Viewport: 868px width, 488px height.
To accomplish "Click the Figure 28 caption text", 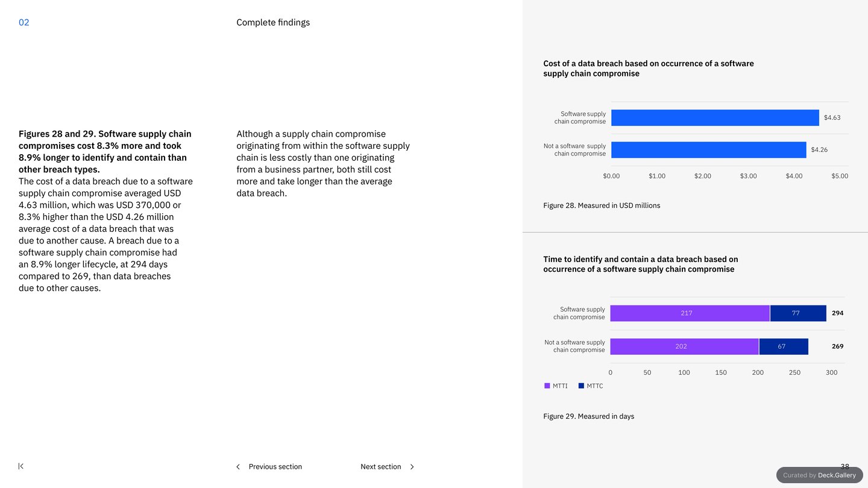I will (602, 205).
